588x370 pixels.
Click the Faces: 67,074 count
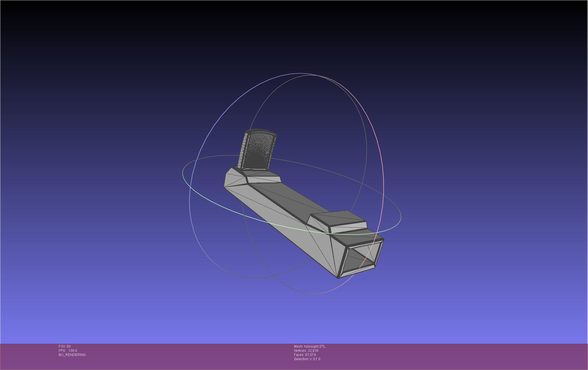click(x=305, y=355)
